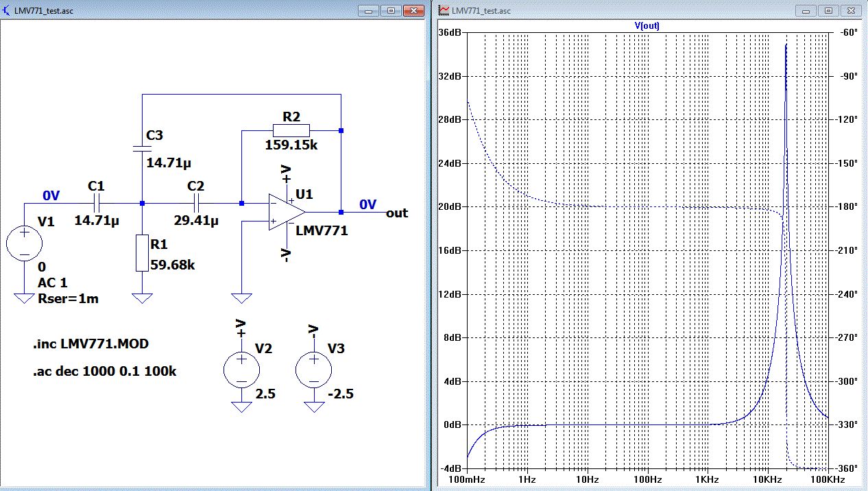Click the schematic window's title bar icon

pyautogui.click(x=7, y=10)
